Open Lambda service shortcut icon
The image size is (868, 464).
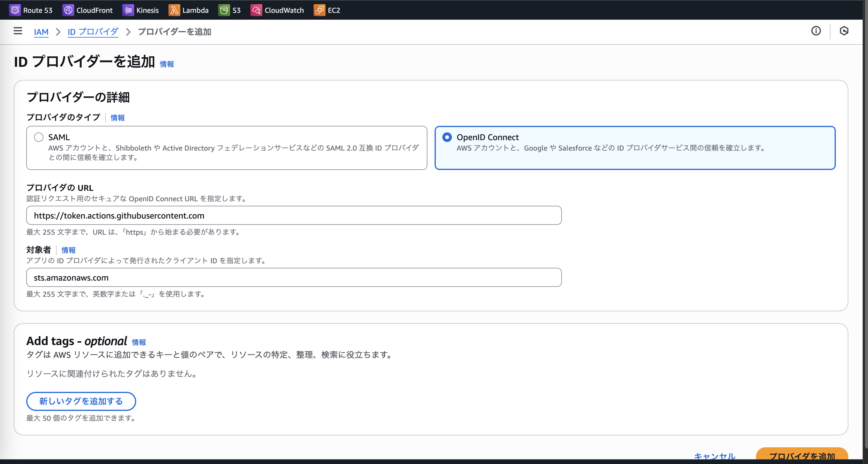(x=174, y=10)
